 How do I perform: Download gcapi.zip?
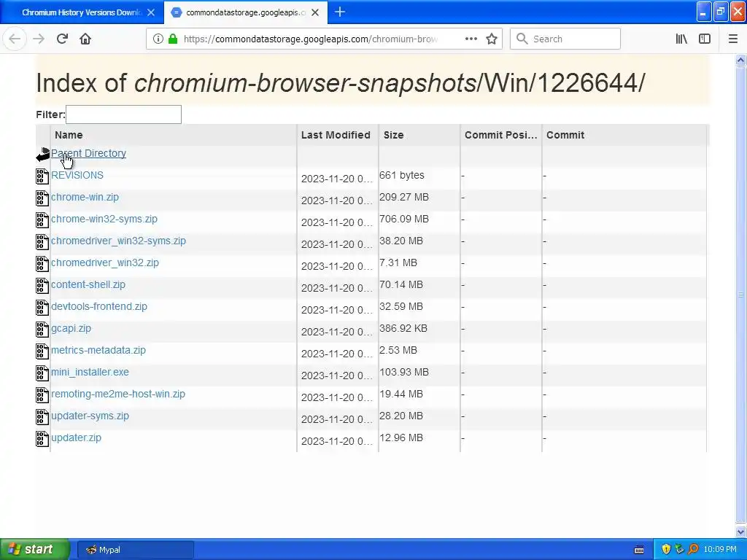point(71,329)
